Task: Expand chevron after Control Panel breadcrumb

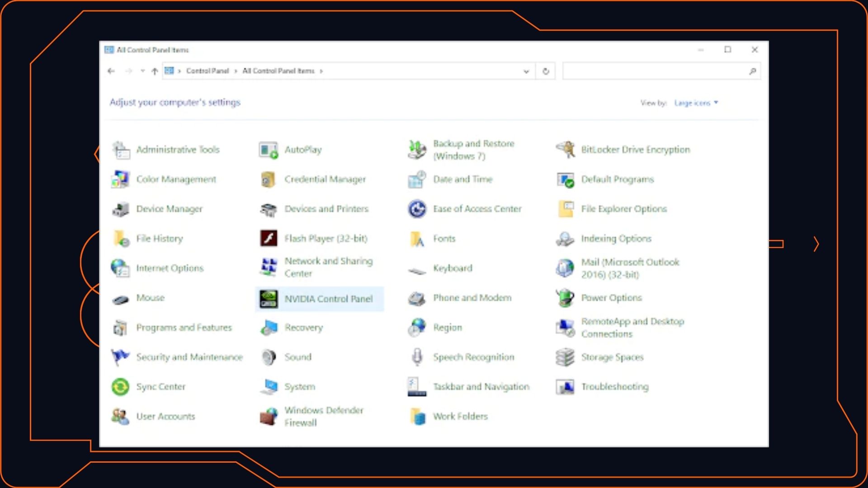Action: point(236,71)
